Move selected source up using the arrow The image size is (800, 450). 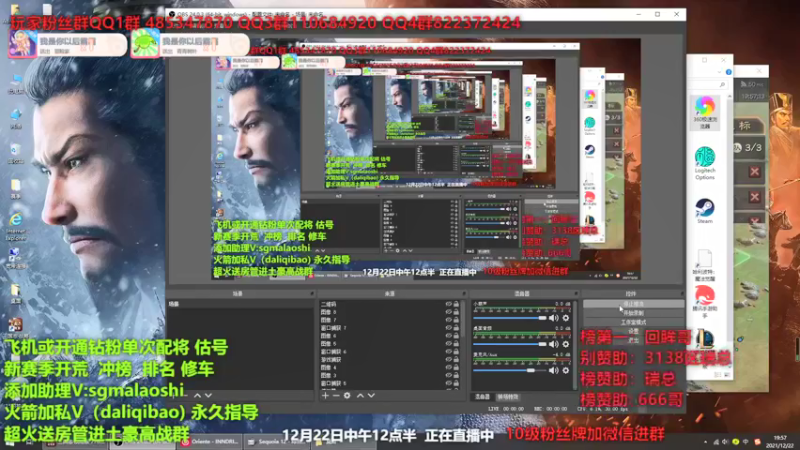pos(360,395)
